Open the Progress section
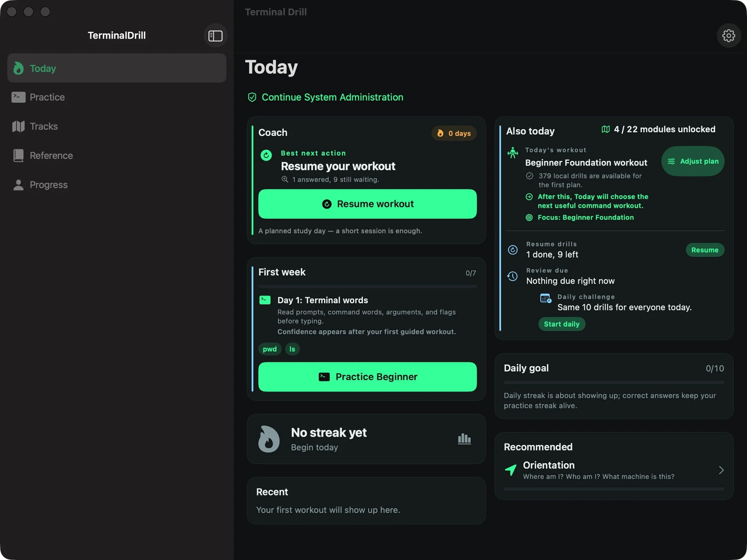 click(x=117, y=185)
